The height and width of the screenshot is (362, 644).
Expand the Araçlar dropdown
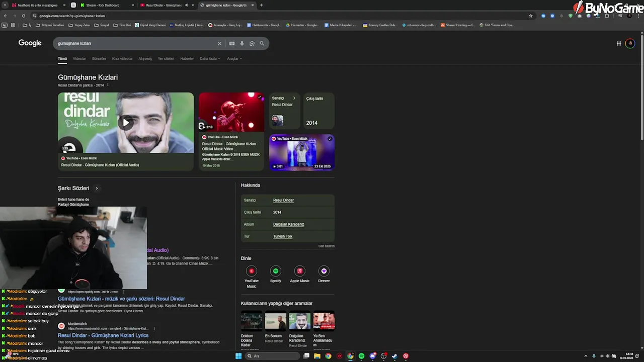pos(234,58)
